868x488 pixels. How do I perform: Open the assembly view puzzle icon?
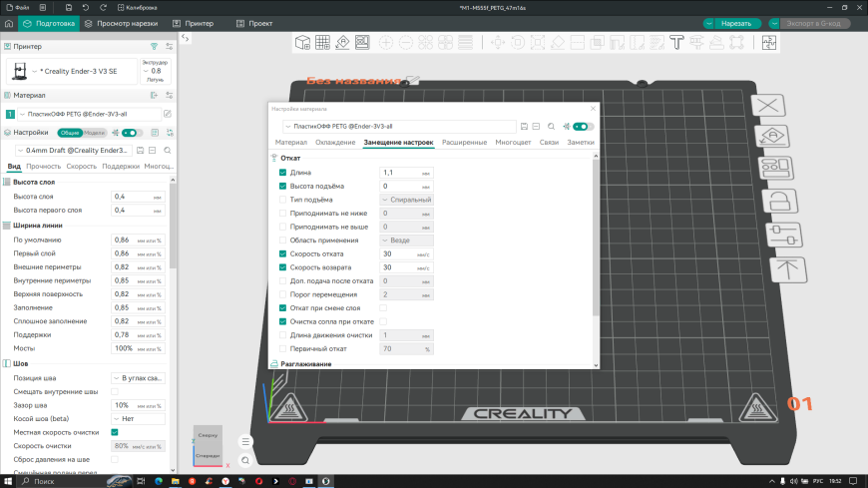tap(769, 43)
